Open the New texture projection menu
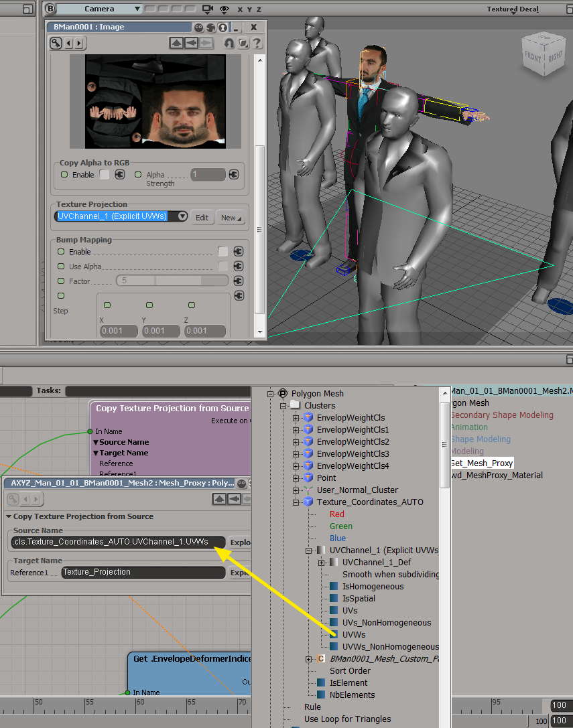This screenshot has height=728, width=573. (x=231, y=218)
